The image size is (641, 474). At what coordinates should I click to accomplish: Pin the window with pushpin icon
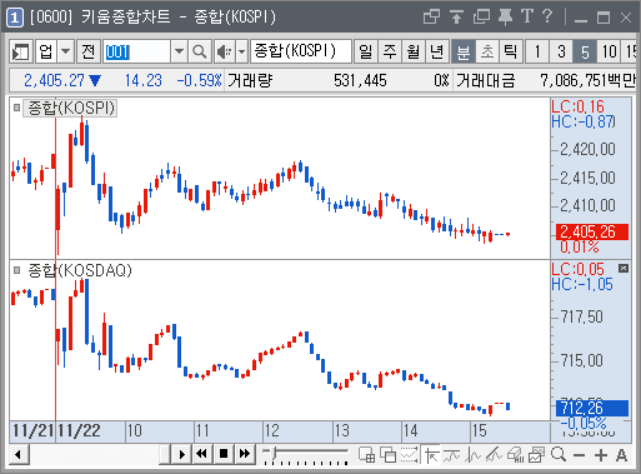click(506, 17)
